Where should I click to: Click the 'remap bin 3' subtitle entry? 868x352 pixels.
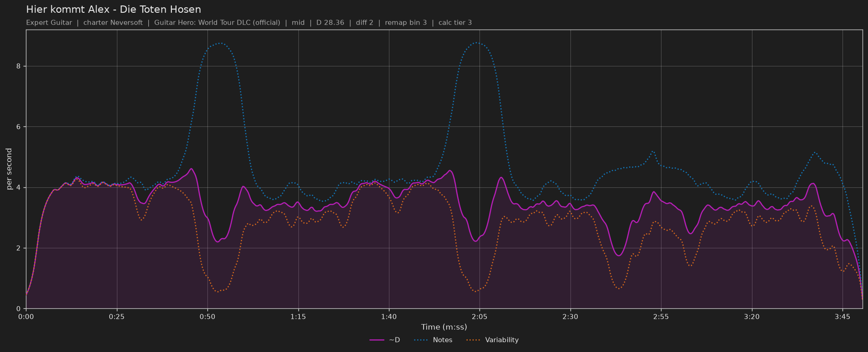click(406, 22)
